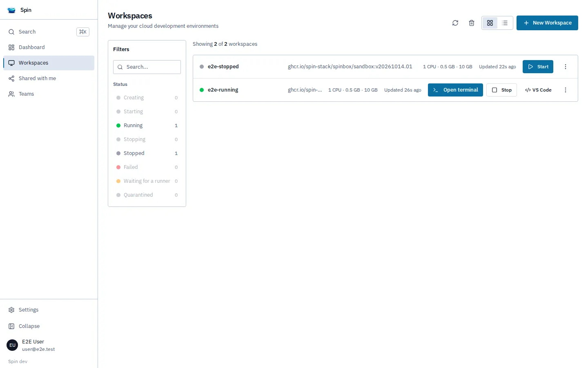Filter by Stopping status
The height and width of the screenshot is (368, 588).
tap(147, 139)
